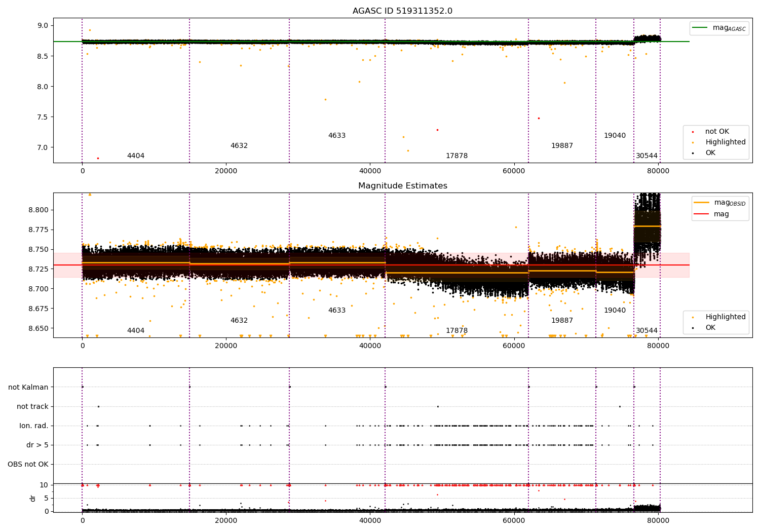The image size is (760, 532).
Task: Click the "Magnitude Estimates" plot title
Action: tap(403, 186)
